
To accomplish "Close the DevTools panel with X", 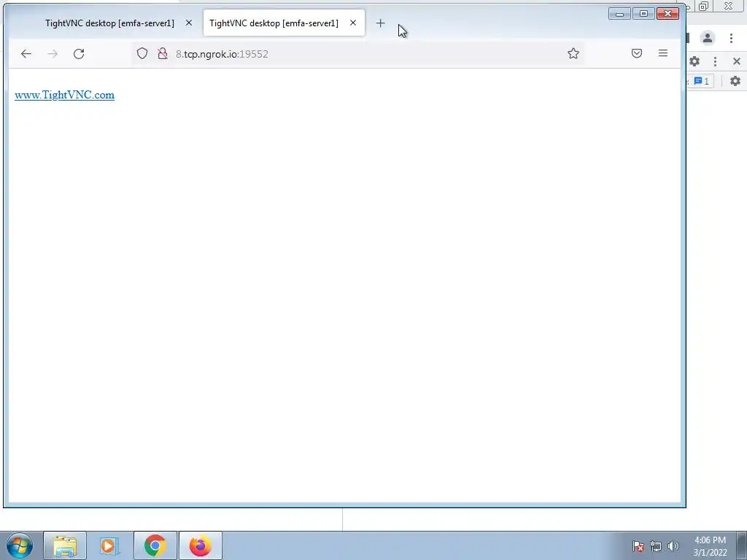I will coord(737,61).
